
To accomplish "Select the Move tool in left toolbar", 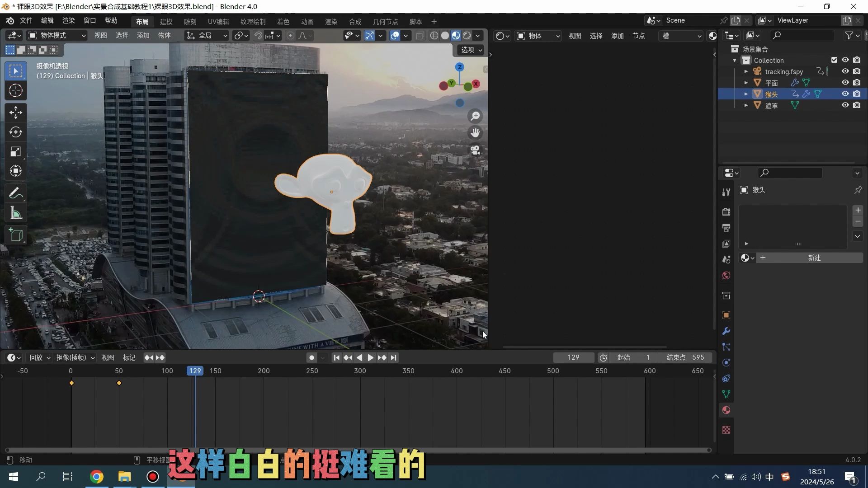I will point(16,112).
